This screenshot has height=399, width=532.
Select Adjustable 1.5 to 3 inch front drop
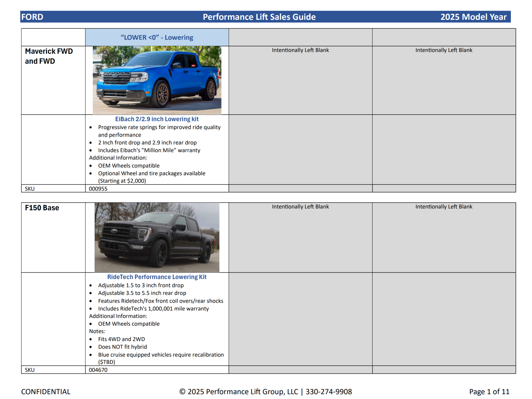(x=141, y=285)
